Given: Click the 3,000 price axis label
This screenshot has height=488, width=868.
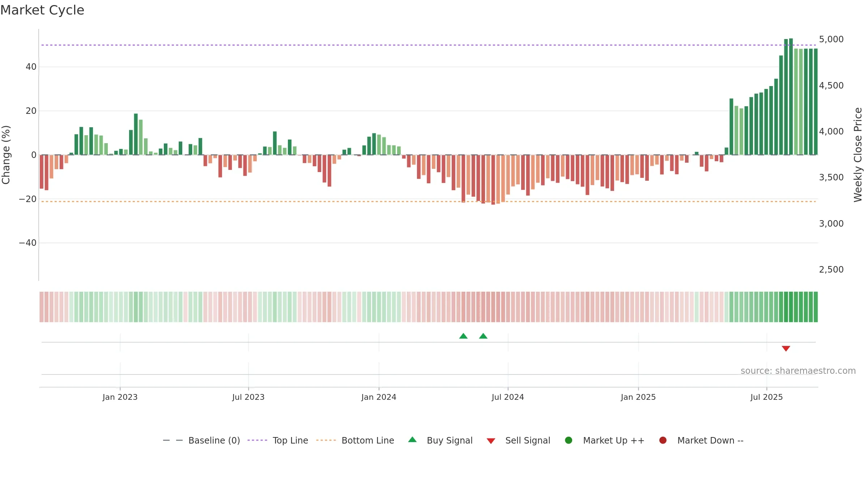Looking at the screenshot, I should tap(831, 223).
